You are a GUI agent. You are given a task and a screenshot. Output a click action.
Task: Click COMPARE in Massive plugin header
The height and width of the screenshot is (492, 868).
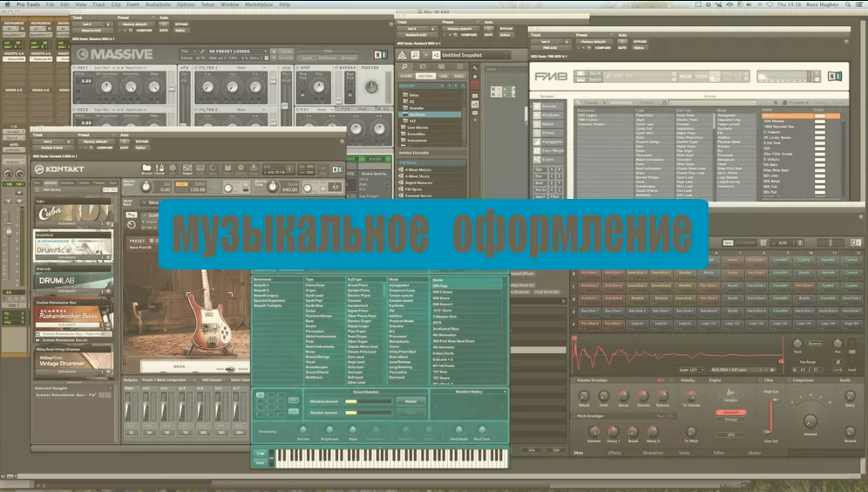coord(145,31)
